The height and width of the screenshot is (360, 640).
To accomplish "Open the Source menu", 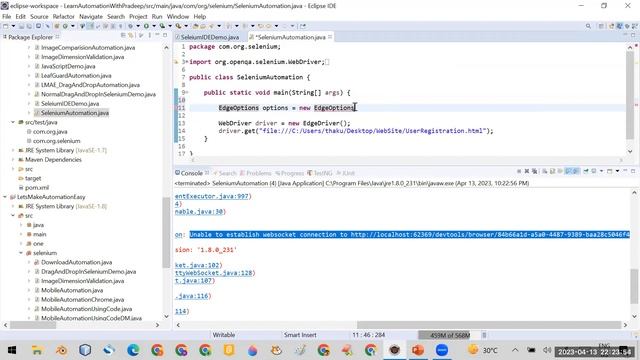I will tap(39, 16).
